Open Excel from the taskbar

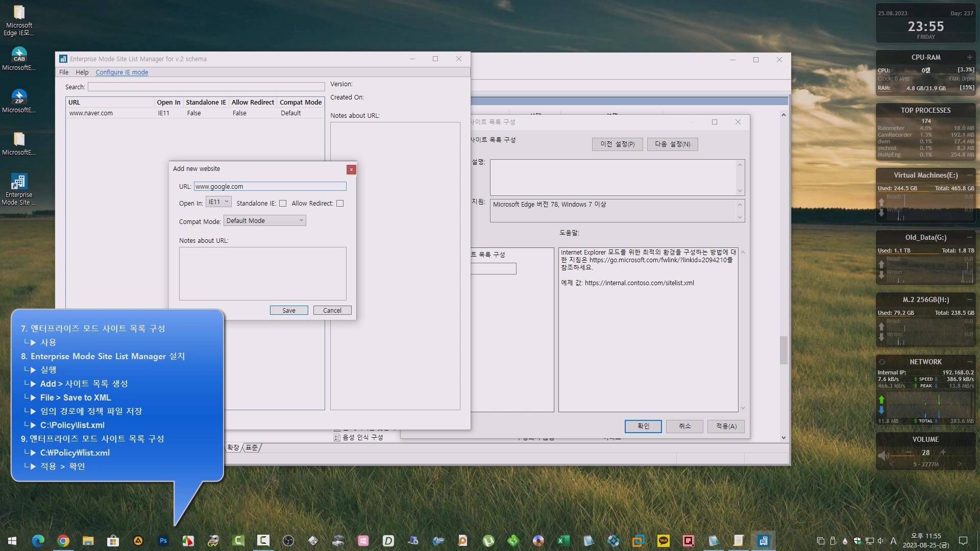(x=563, y=540)
